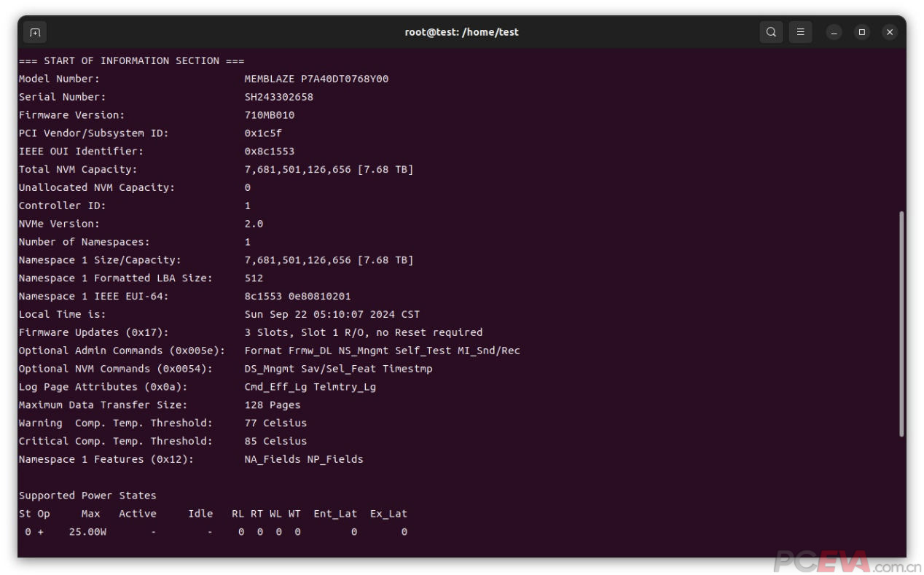
Task: Click the model value MEMBLAZE P7A40DT0768Y00
Action: 316,79
